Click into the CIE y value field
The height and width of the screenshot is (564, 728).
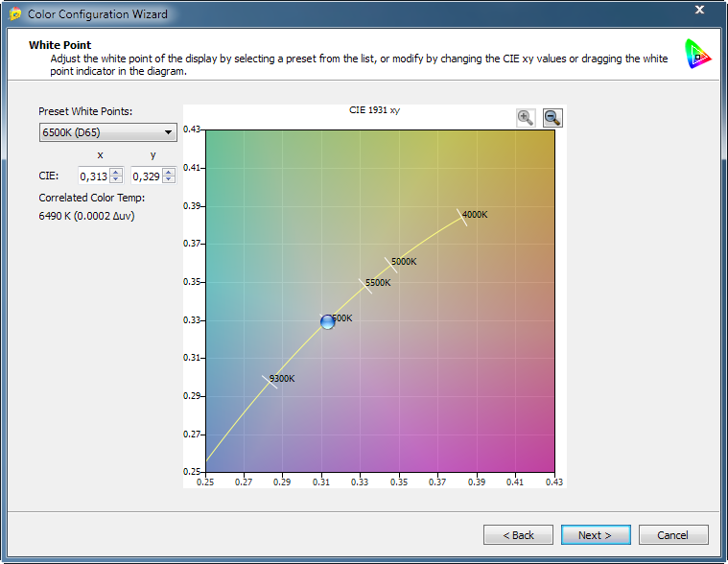click(x=147, y=176)
